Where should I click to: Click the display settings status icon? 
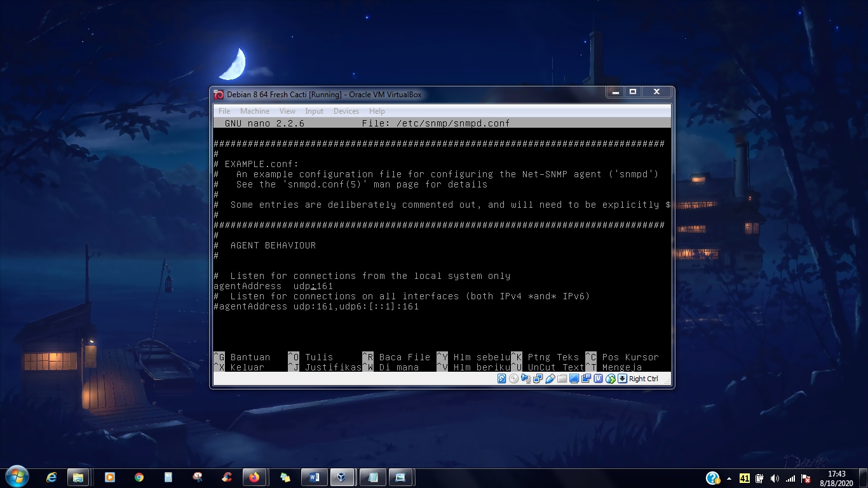[574, 379]
